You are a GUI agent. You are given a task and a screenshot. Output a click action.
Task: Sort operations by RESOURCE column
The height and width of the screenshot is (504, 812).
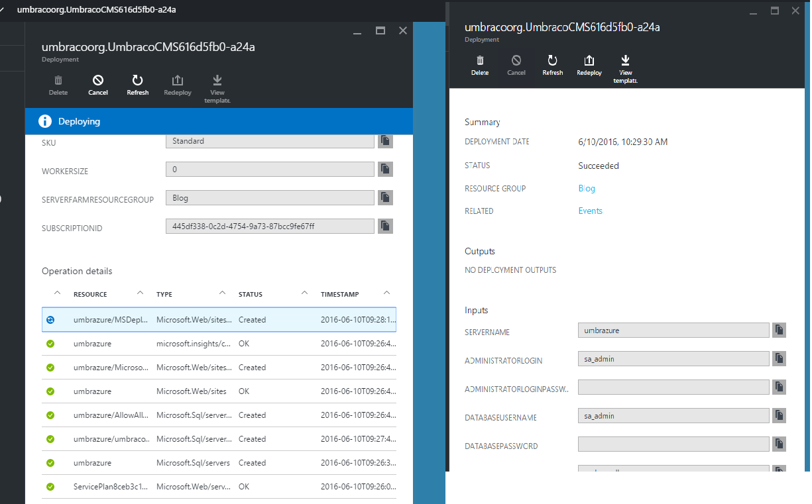[90, 294]
